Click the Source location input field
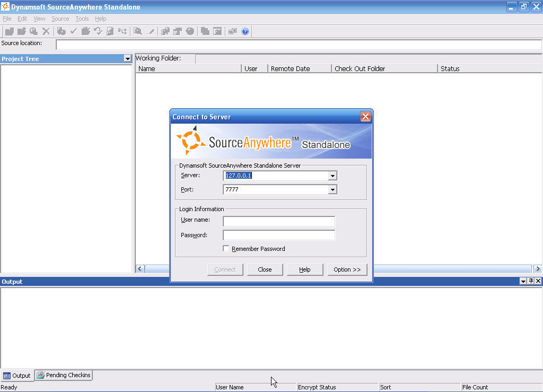543x392 pixels. (299, 45)
